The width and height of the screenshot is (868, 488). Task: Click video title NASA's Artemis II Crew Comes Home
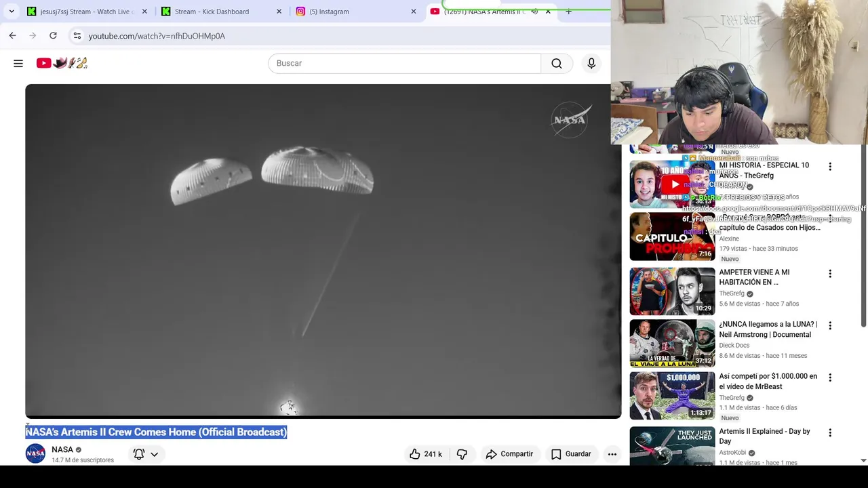coord(157,432)
